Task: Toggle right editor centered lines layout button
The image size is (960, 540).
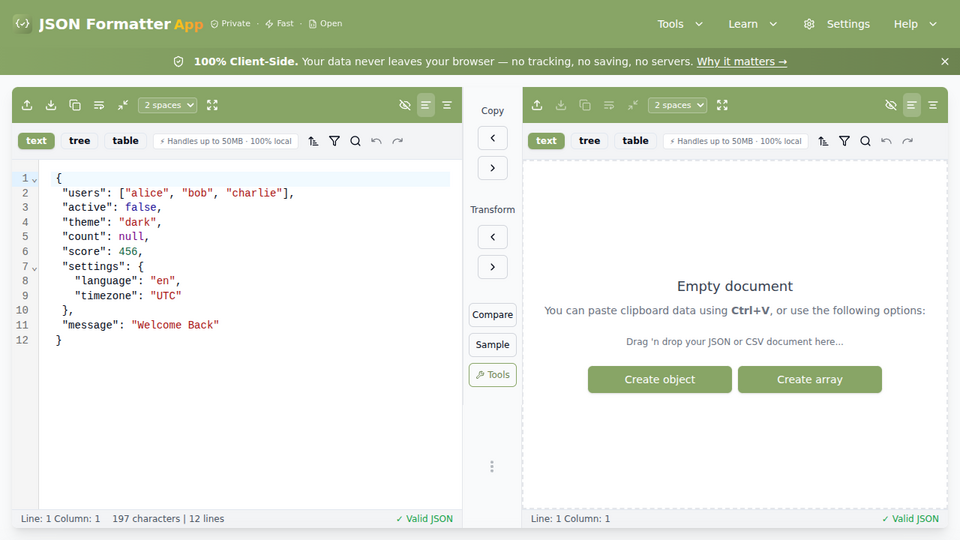Action: 933,105
